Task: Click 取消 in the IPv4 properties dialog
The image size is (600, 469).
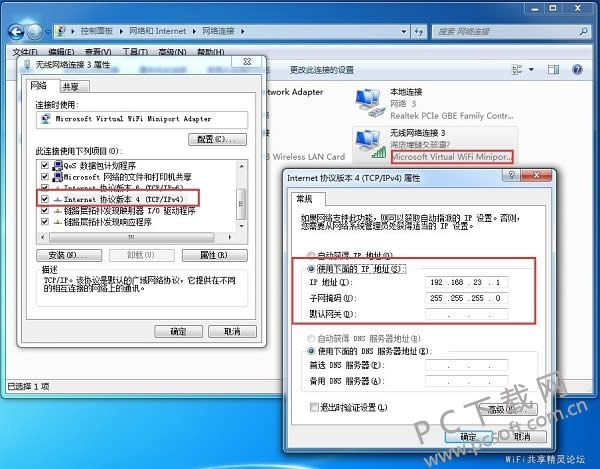Action: pos(522,436)
